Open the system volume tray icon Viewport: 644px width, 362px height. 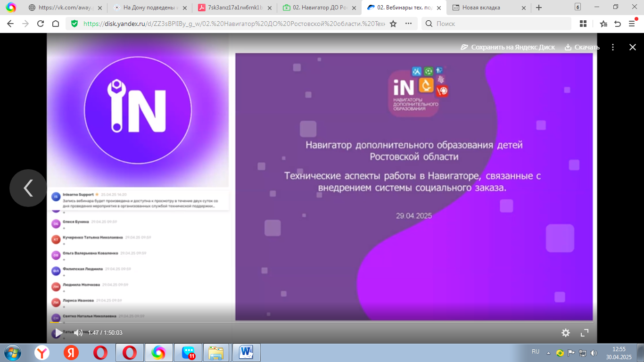click(x=594, y=353)
